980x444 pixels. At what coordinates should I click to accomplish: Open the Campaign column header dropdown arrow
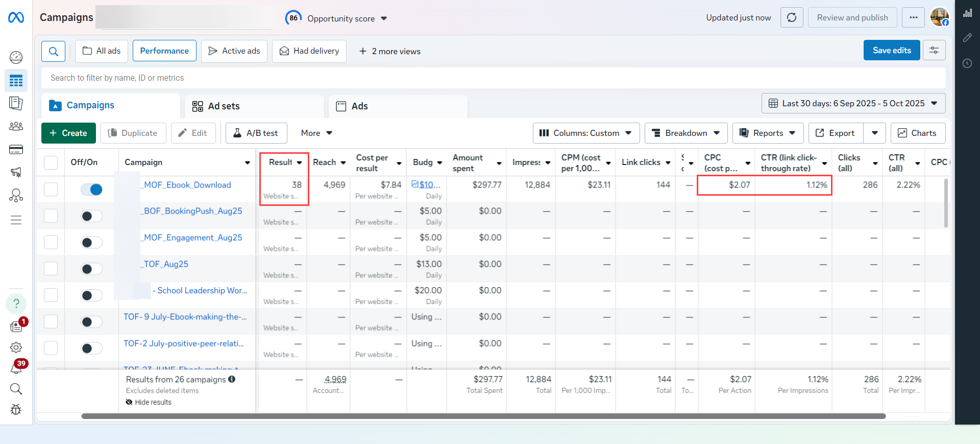click(x=248, y=163)
